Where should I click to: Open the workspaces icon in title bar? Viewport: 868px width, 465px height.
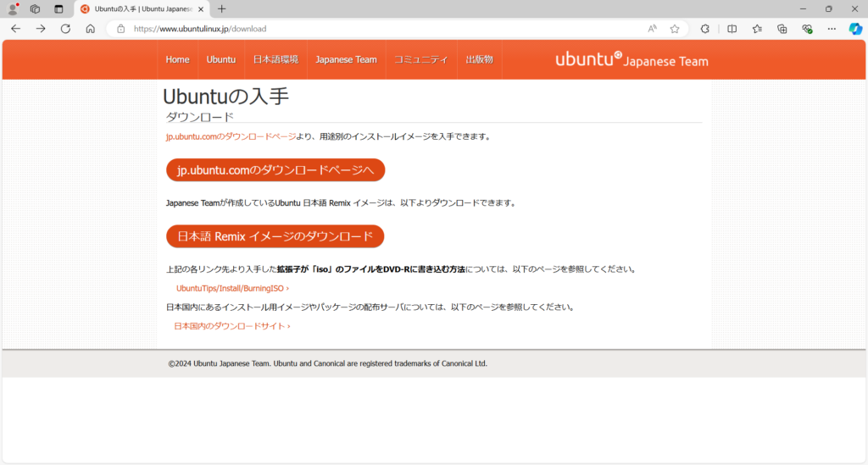pos(35,8)
